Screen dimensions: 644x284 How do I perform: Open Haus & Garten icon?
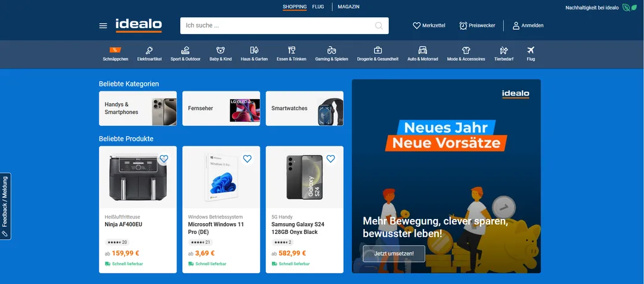(x=254, y=50)
